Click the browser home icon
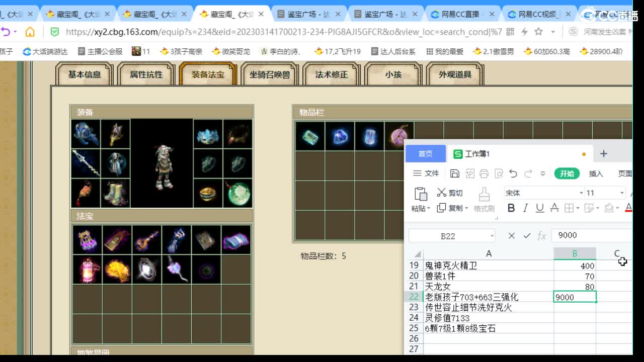Viewport: 644px width, 362px height. point(30,32)
